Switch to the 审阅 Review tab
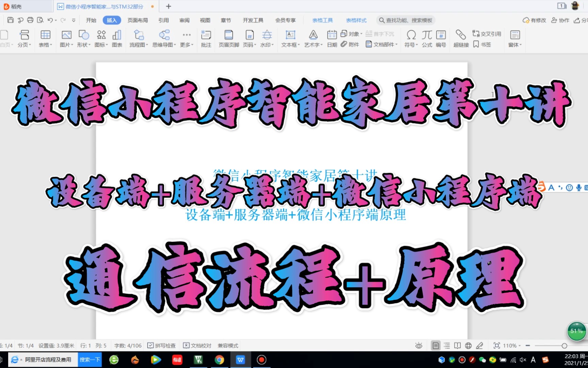 point(184,20)
